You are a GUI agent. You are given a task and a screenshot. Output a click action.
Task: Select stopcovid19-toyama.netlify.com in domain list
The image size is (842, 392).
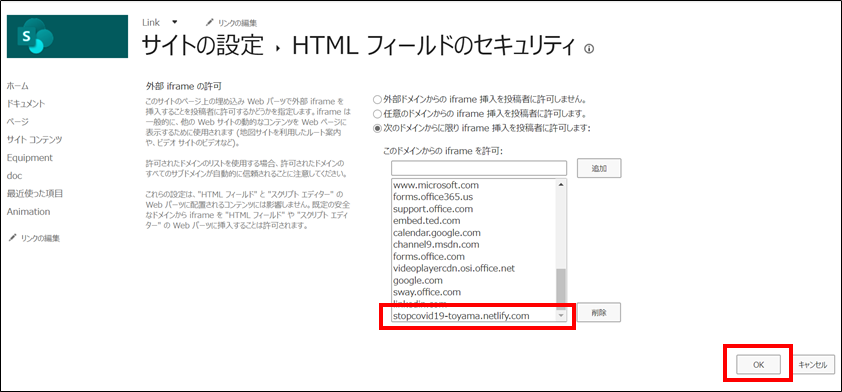pos(461,316)
